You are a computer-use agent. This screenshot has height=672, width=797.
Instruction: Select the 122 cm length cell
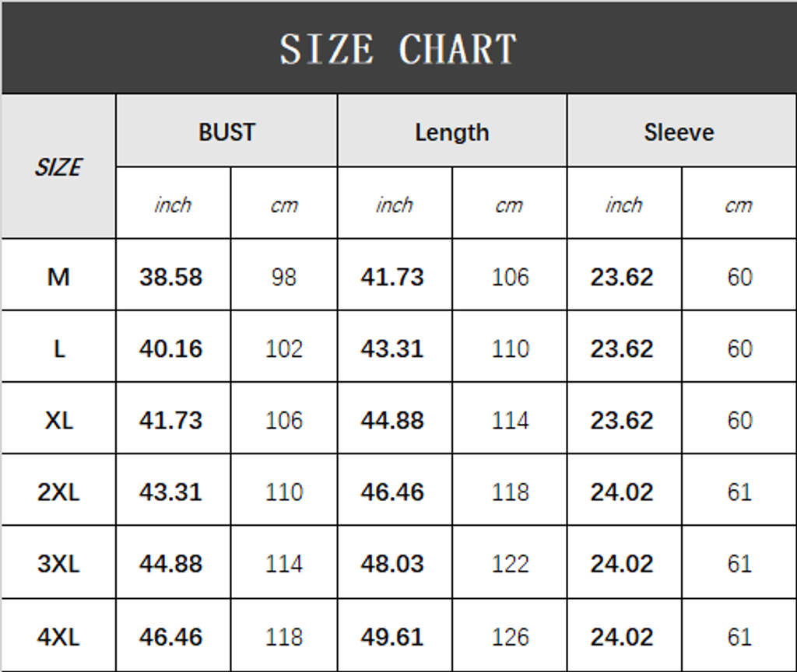tap(510, 563)
